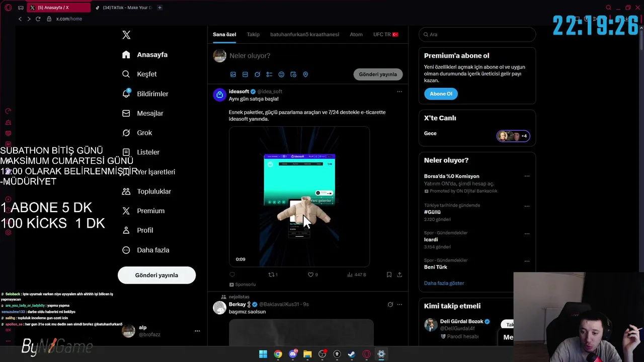Switch to UFC TR tab
This screenshot has width=644, height=362.
(386, 34)
